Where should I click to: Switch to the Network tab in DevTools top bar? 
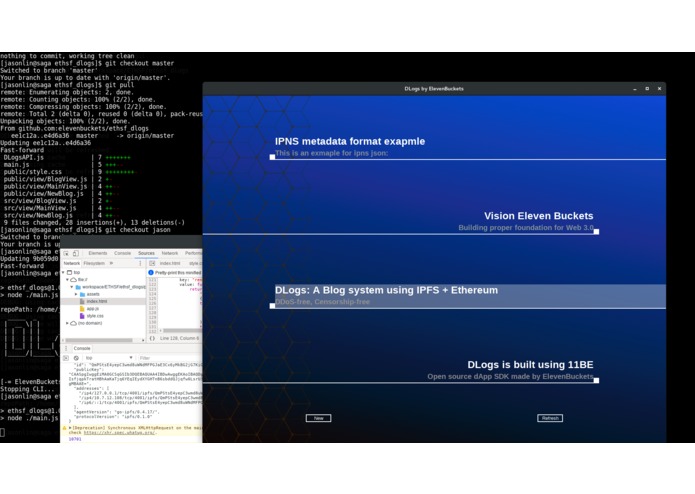(170, 253)
